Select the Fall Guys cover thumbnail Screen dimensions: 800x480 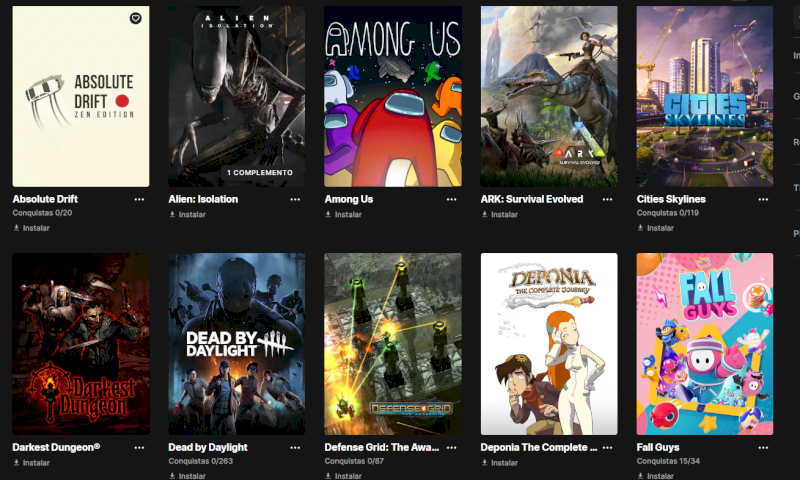pos(705,344)
